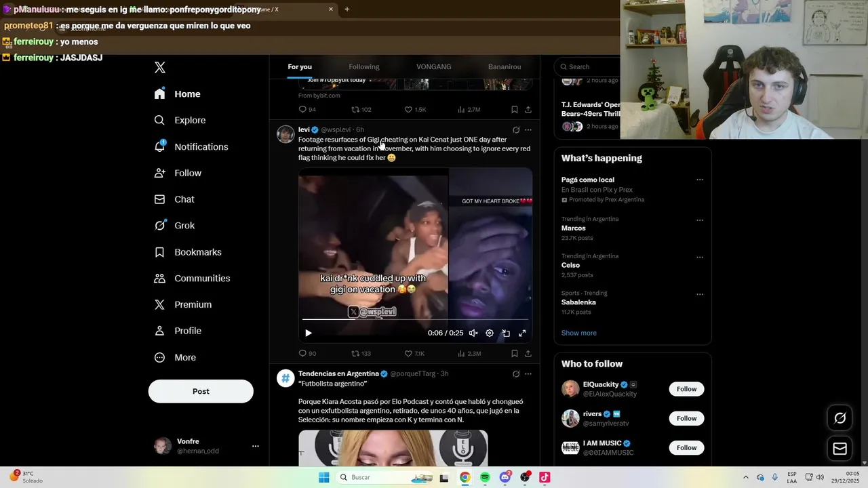Reply to levi's post with 90 replies
This screenshot has width=868, height=488.
coord(303,353)
